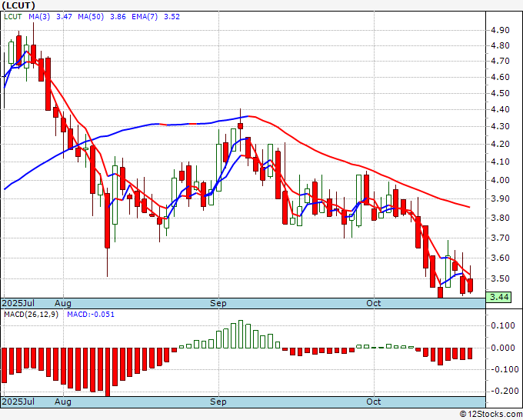Select the LCUT legend label
The width and height of the screenshot is (523, 420).
point(12,17)
